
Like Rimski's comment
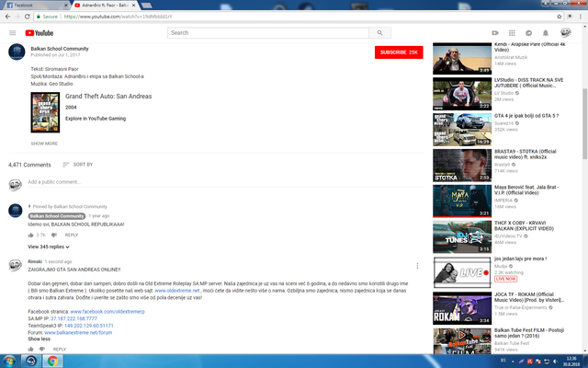tap(30, 350)
